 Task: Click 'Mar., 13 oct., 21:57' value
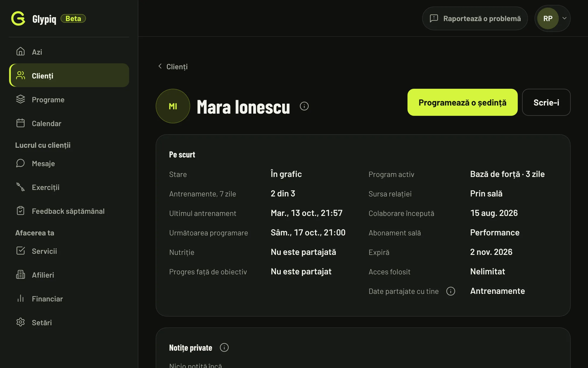click(x=306, y=213)
